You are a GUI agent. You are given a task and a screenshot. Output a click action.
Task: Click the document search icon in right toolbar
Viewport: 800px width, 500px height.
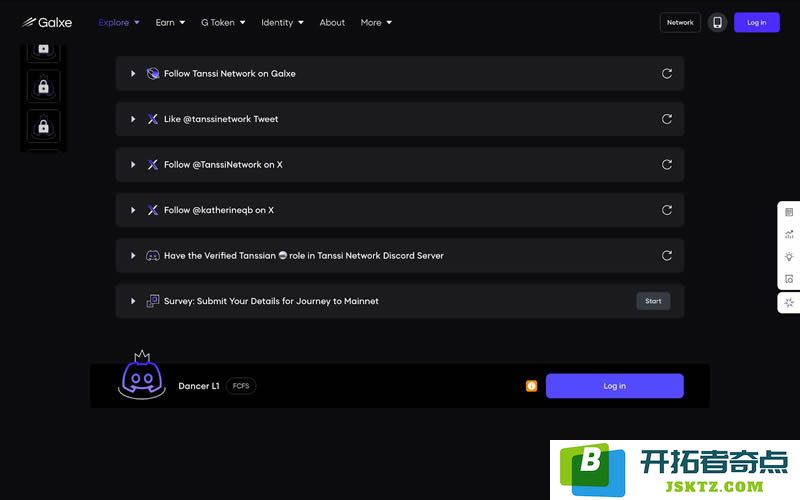[789, 279]
